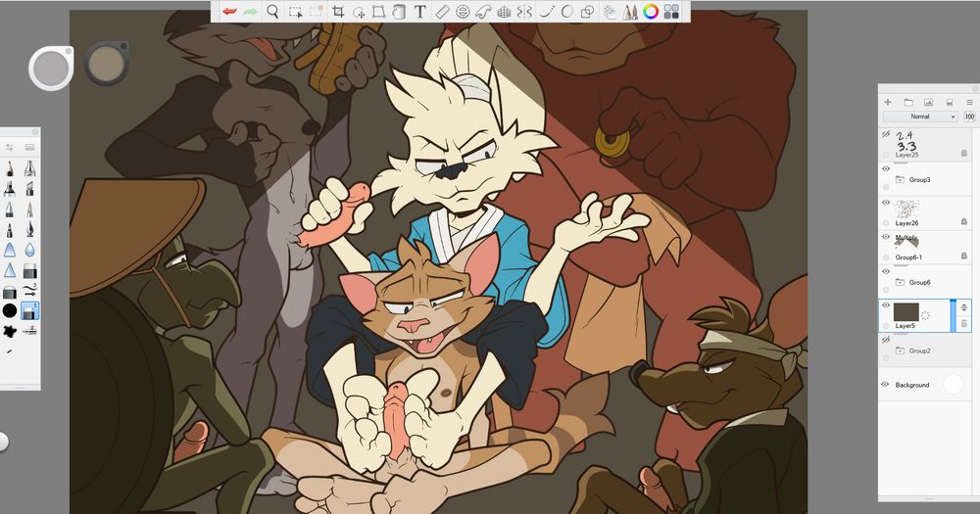Choose the water drop blur brush
This screenshot has width=980, height=514.
(x=29, y=250)
